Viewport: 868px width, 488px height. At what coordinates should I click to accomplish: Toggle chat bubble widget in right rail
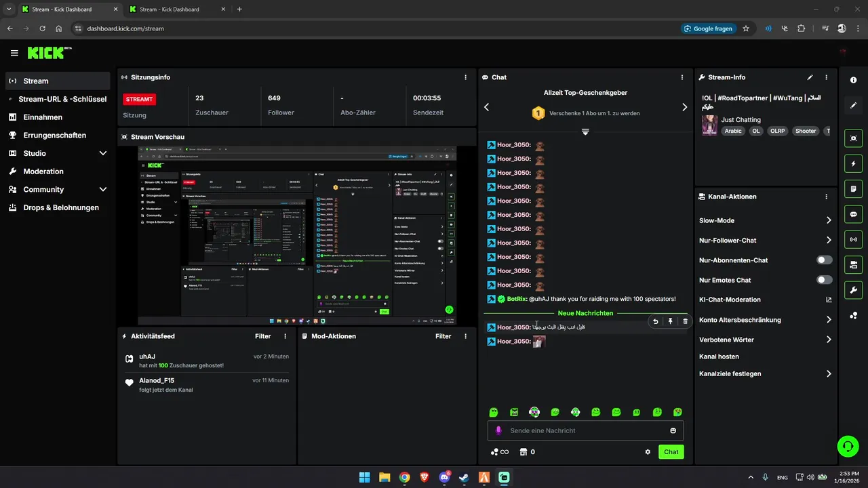[x=853, y=214]
